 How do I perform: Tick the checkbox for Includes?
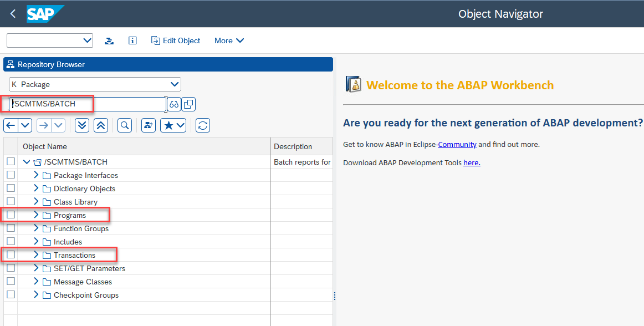[x=11, y=241]
